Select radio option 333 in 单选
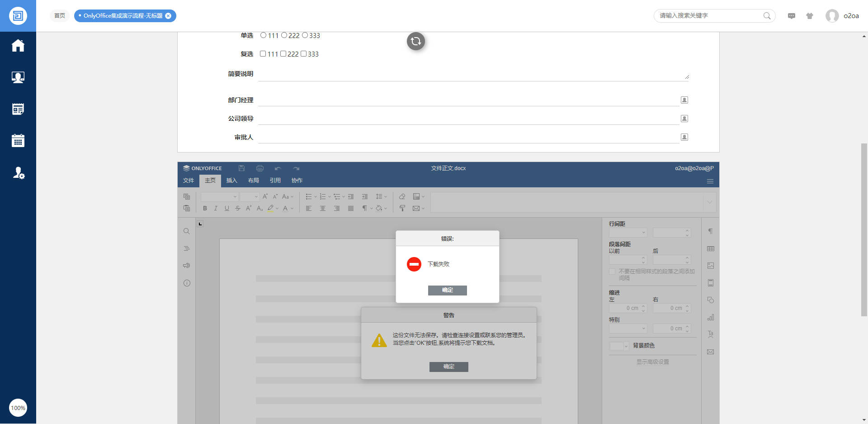The width and height of the screenshot is (868, 424). click(x=305, y=35)
